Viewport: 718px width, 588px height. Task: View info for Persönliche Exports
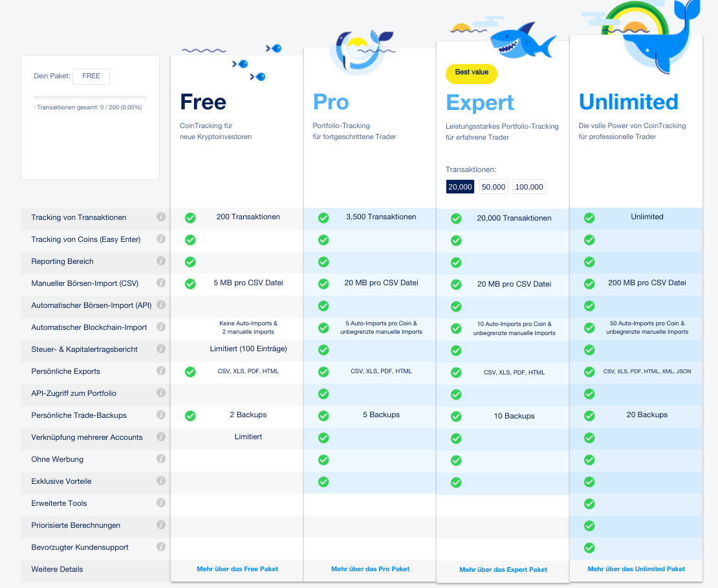pyautogui.click(x=160, y=371)
